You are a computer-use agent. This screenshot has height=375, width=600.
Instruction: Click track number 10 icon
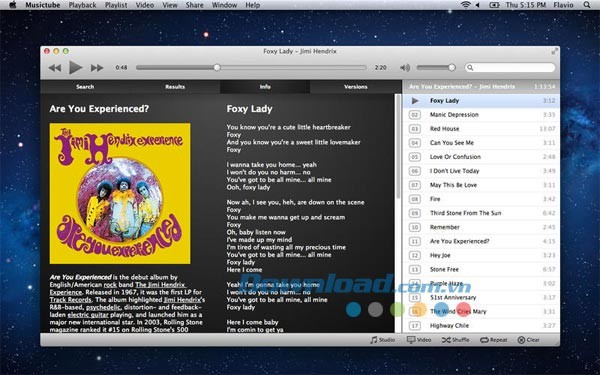click(x=415, y=227)
